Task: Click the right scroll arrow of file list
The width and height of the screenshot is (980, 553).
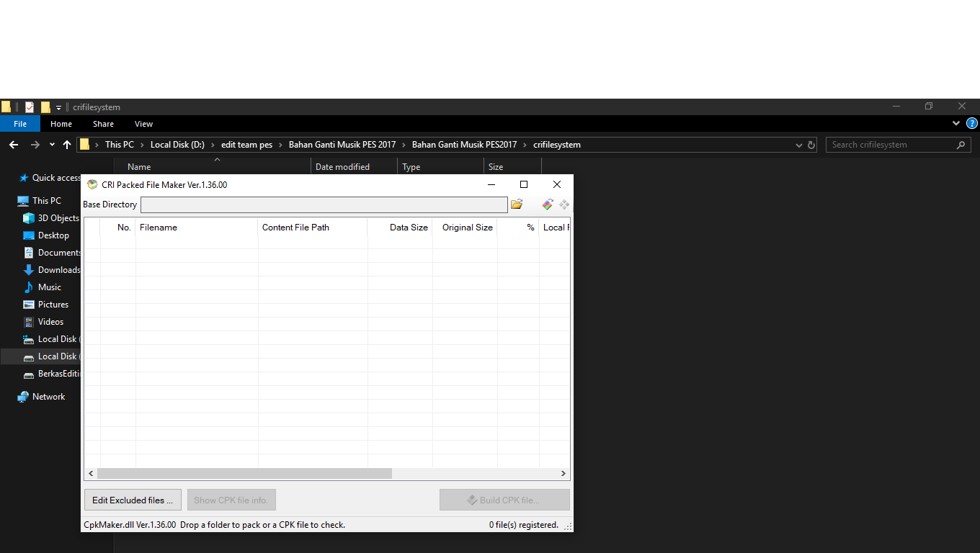Action: [563, 474]
